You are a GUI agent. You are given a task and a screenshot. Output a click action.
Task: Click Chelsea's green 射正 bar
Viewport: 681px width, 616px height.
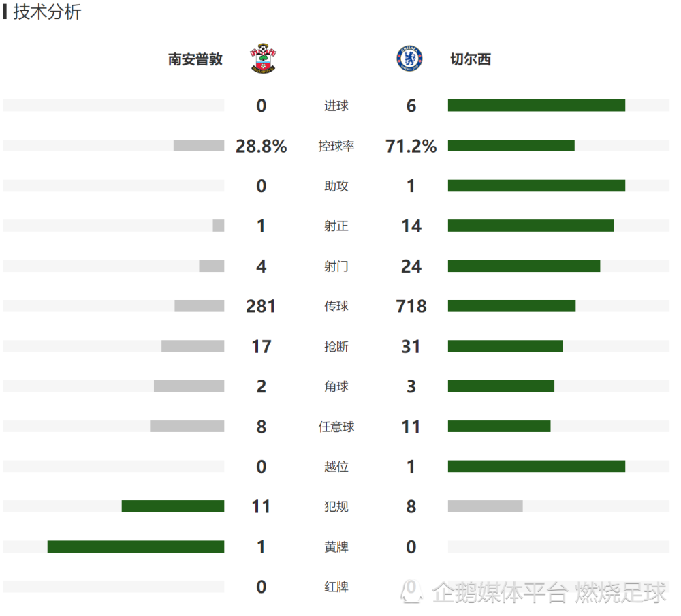(530, 226)
